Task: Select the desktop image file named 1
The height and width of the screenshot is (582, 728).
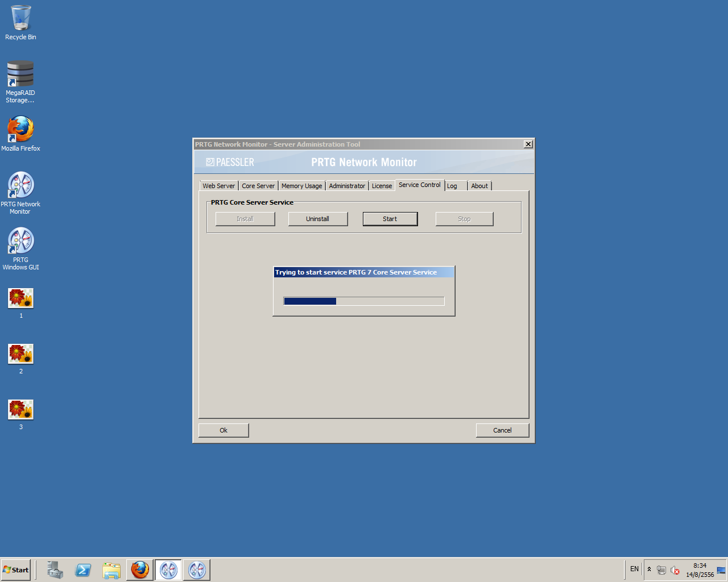Action: 20,303
